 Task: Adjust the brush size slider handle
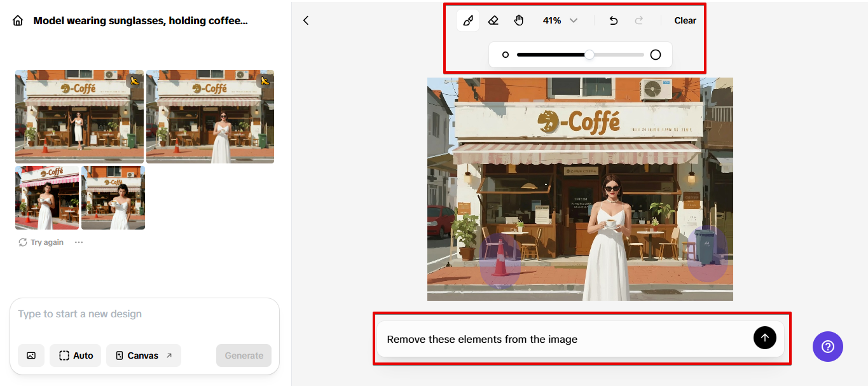[x=589, y=54]
